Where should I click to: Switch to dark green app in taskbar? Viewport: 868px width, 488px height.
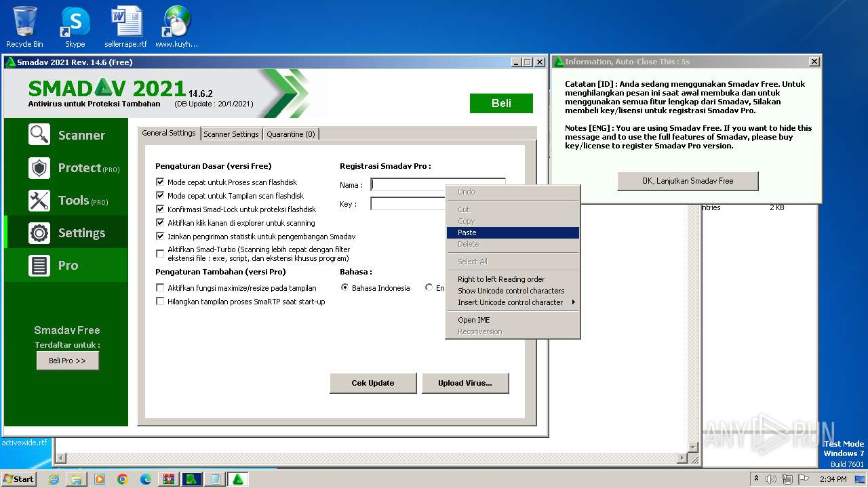[192, 479]
